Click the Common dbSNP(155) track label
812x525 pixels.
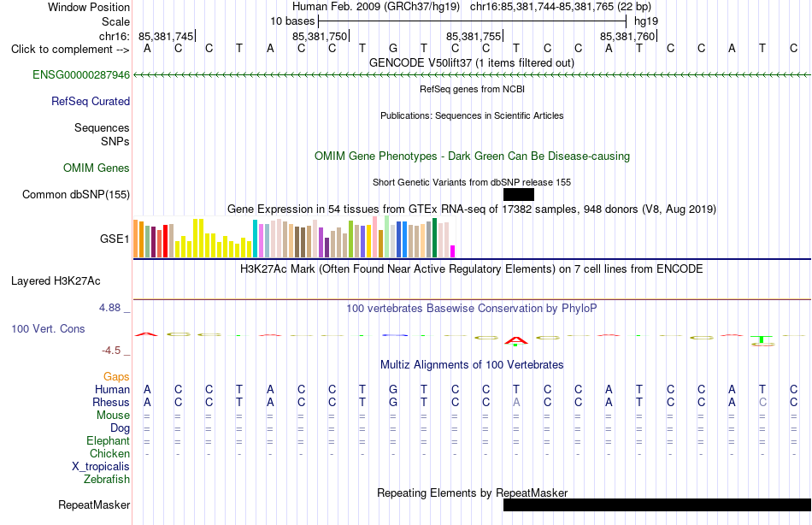(75, 194)
